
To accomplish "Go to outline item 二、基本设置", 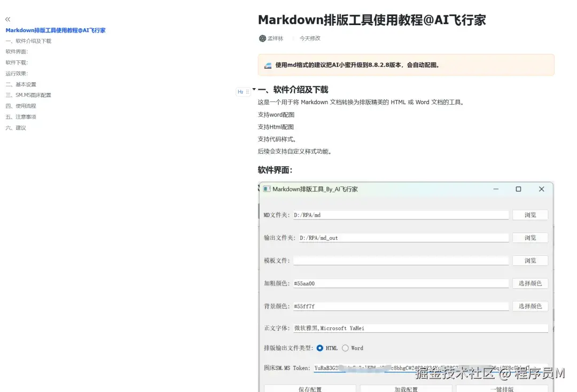I will click(21, 84).
